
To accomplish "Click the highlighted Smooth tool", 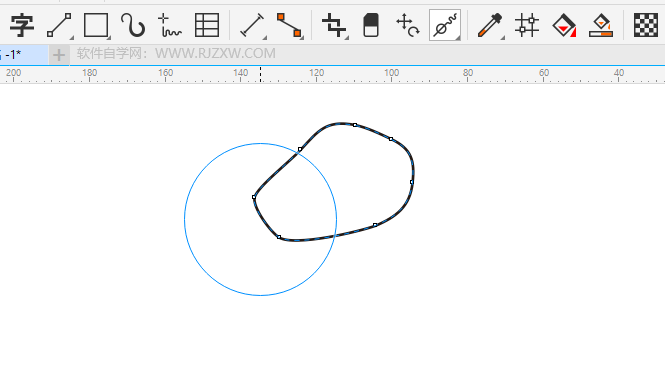I will pos(445,25).
